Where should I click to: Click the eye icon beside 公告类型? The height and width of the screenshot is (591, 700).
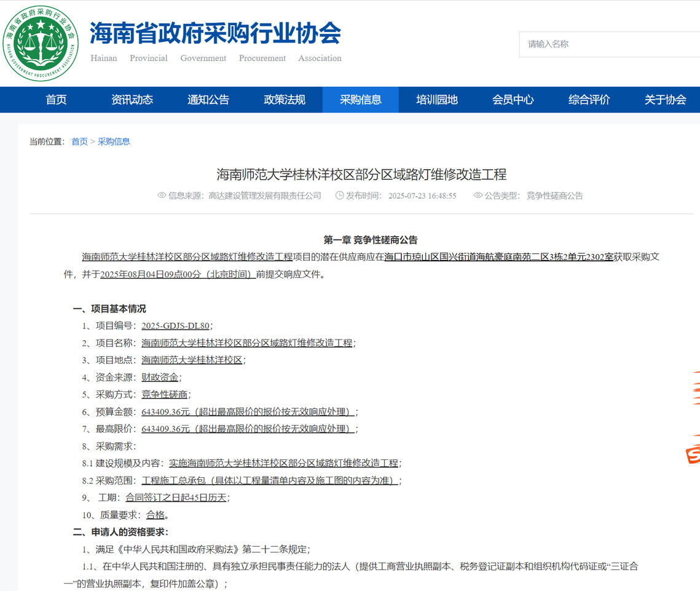pyautogui.click(x=478, y=196)
